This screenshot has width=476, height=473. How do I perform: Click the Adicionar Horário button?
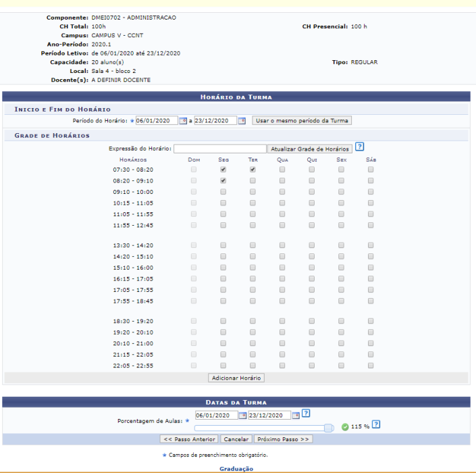[236, 378]
